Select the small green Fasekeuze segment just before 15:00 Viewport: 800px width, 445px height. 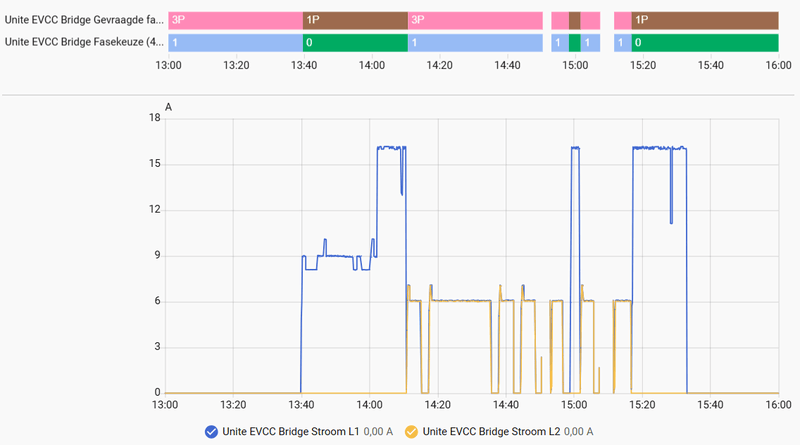pos(574,42)
